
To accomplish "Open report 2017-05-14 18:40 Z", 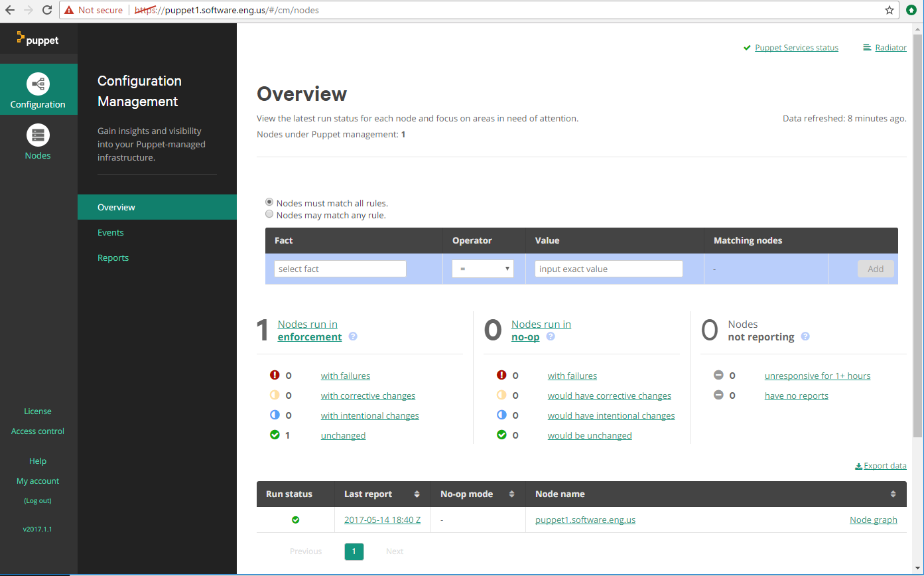I will pyautogui.click(x=382, y=520).
